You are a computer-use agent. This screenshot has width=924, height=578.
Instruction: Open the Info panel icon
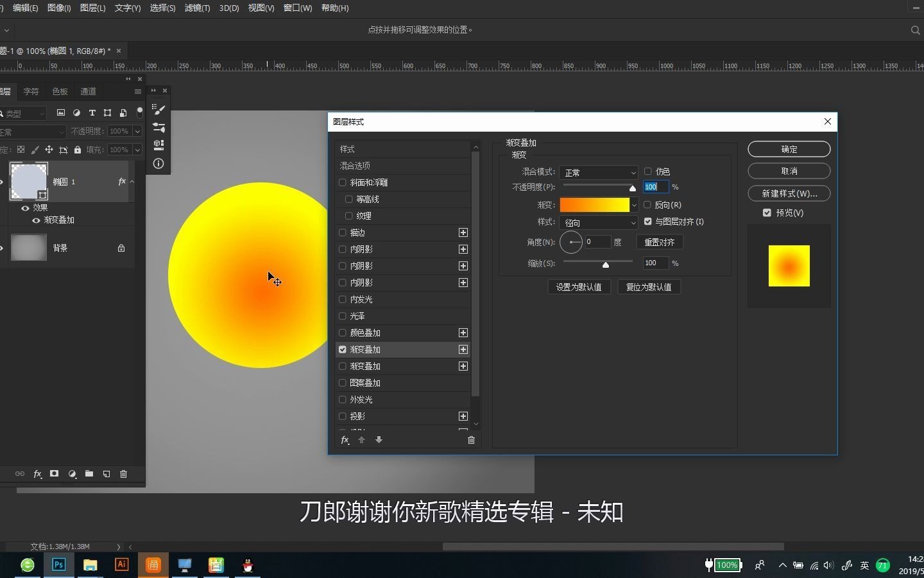point(158,164)
